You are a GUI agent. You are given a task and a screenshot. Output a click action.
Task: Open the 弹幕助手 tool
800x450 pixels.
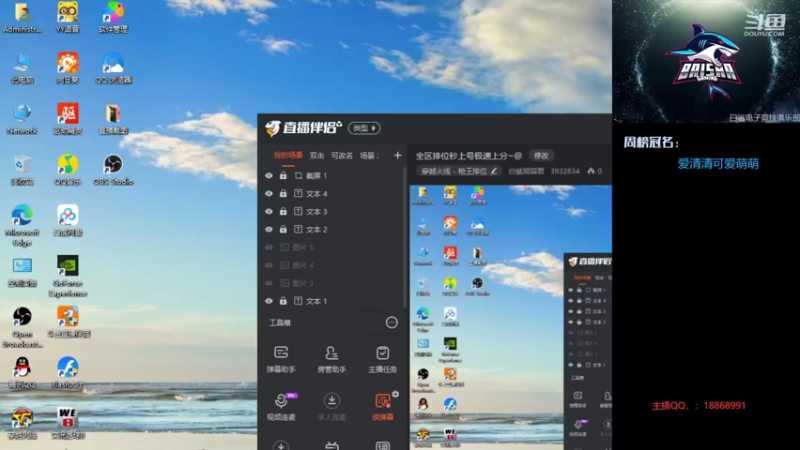pos(281,359)
